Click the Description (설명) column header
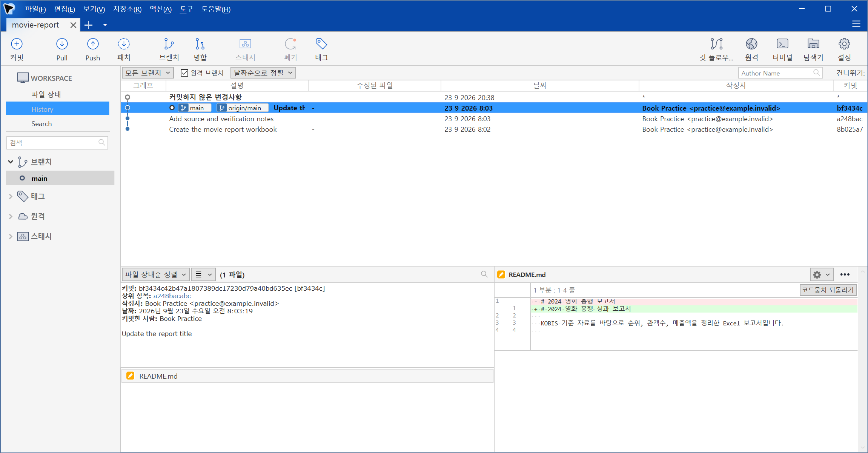 [x=237, y=85]
